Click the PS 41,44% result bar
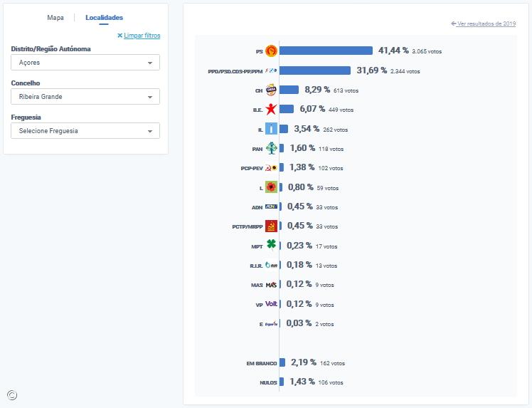Viewport: 532px width, 408px height. (x=326, y=51)
